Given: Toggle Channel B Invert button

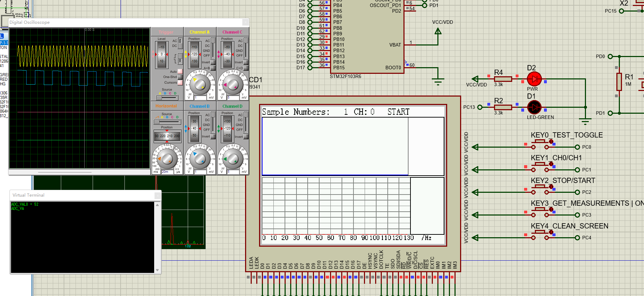Looking at the screenshot, I should tap(213, 136).
